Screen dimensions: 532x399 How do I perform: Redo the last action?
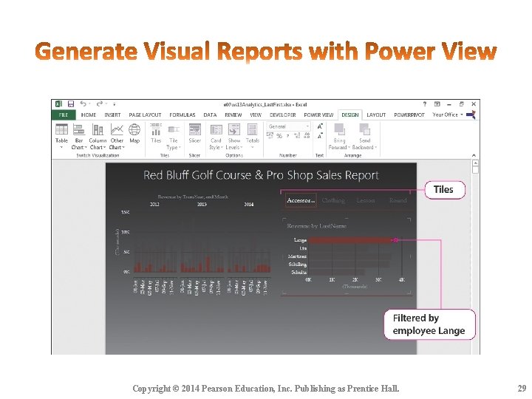pos(100,104)
